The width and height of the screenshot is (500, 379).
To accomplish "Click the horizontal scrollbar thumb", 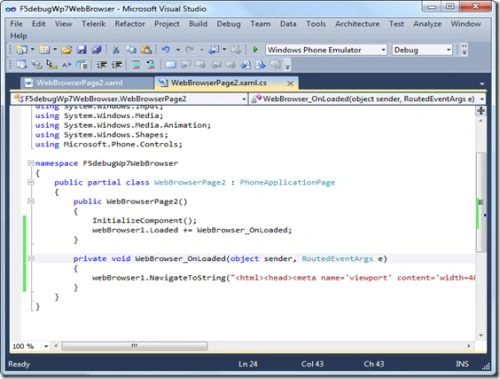I will pos(135,346).
